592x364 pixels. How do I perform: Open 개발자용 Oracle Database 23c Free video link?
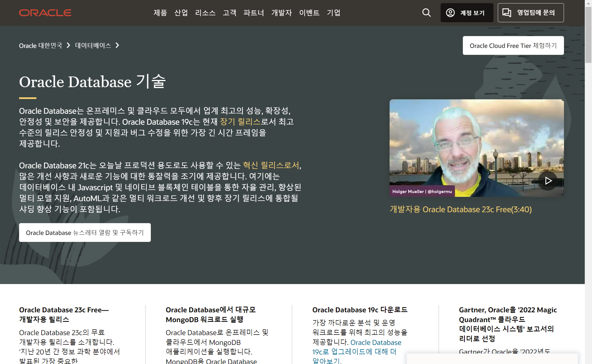461,209
